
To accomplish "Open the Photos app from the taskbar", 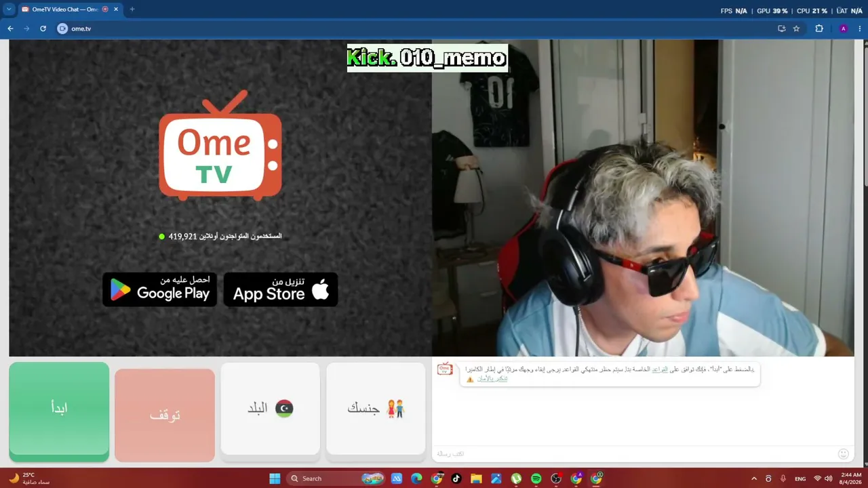I will point(496,479).
